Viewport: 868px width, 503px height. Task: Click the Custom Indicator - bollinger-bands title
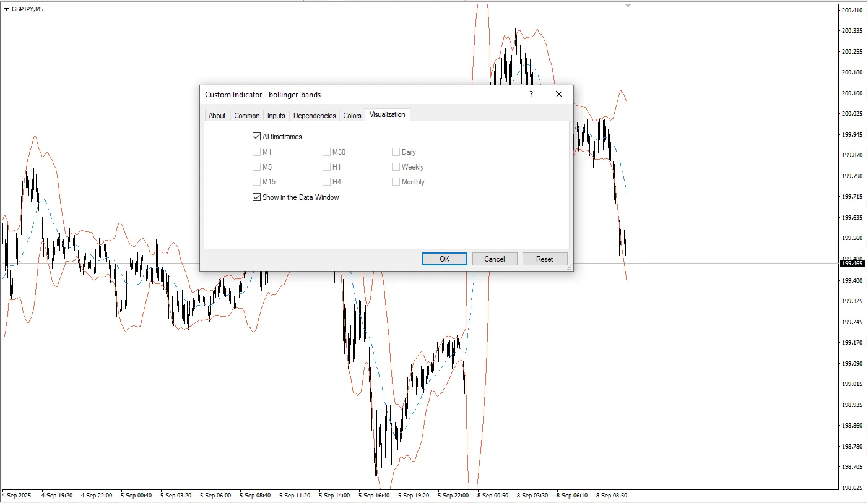click(x=263, y=95)
